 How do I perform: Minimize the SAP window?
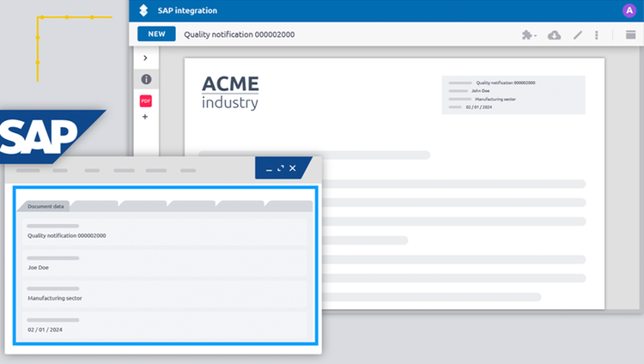269,169
